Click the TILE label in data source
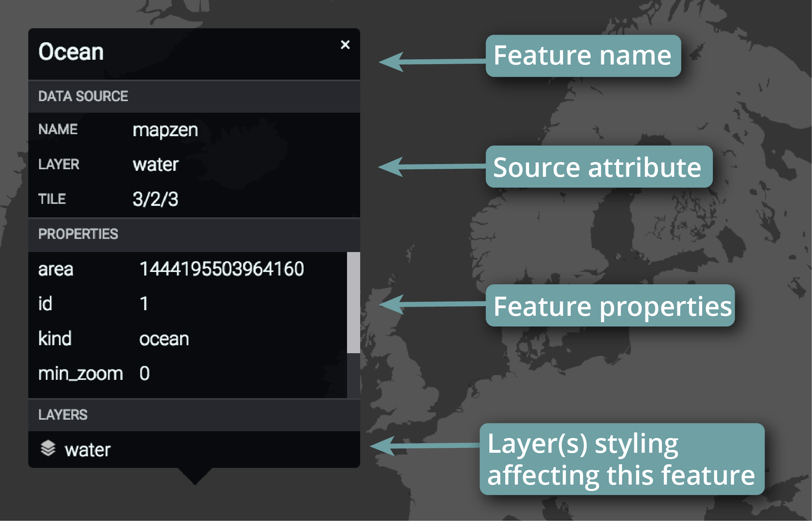 click(52, 199)
